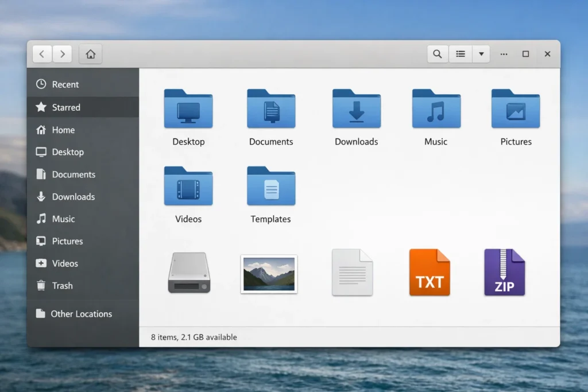Open the three-dots more options menu
The width and height of the screenshot is (588, 392).
(504, 54)
